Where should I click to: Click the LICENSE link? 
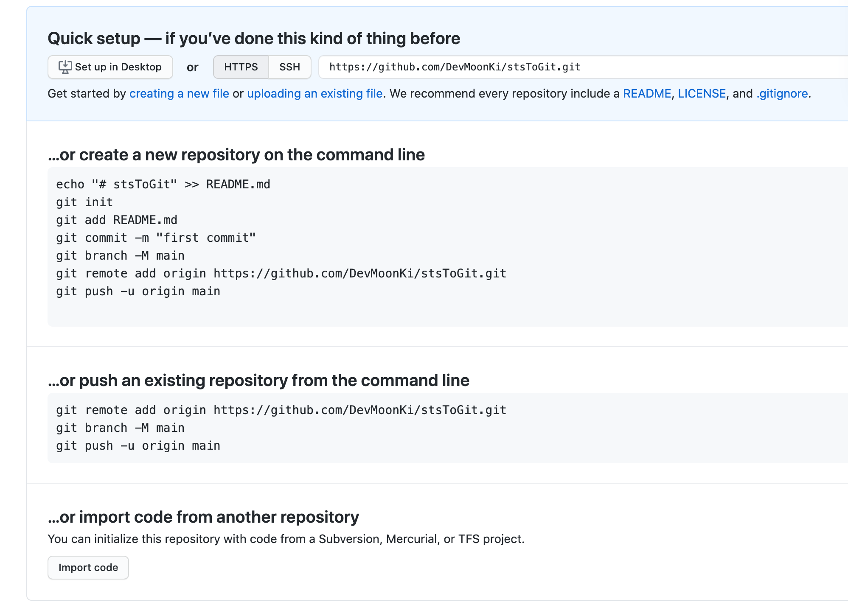click(x=702, y=93)
